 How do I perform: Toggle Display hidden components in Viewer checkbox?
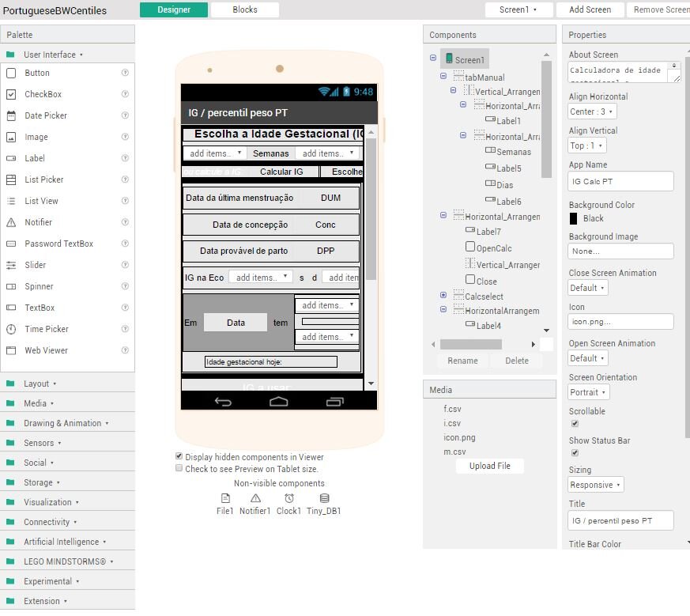coord(179,456)
